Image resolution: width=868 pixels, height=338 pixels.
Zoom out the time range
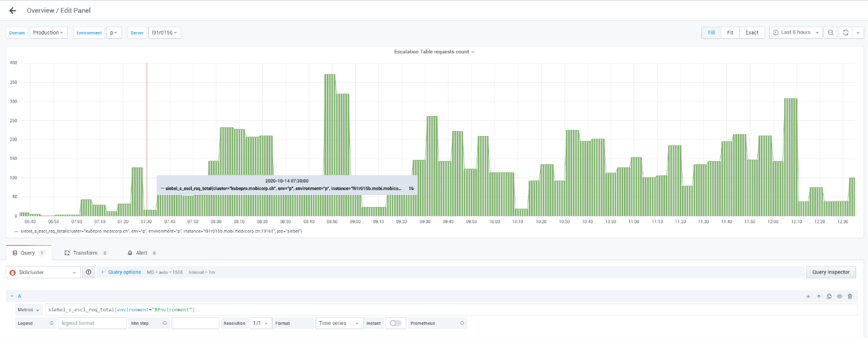click(830, 33)
